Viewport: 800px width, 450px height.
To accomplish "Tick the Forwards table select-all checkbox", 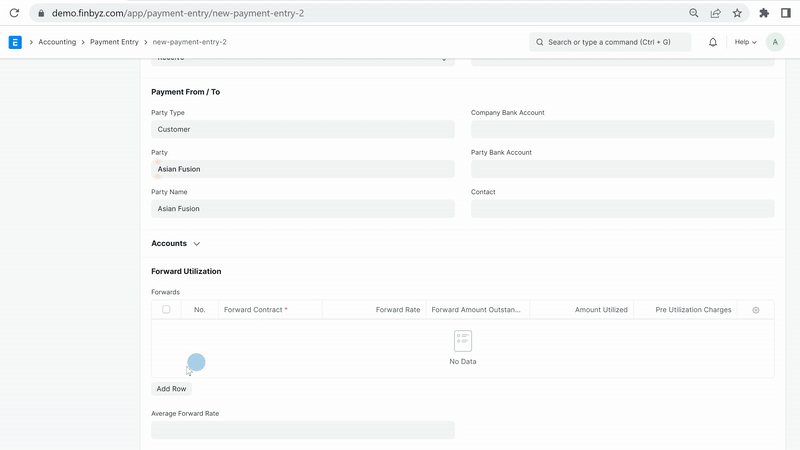I will (166, 310).
